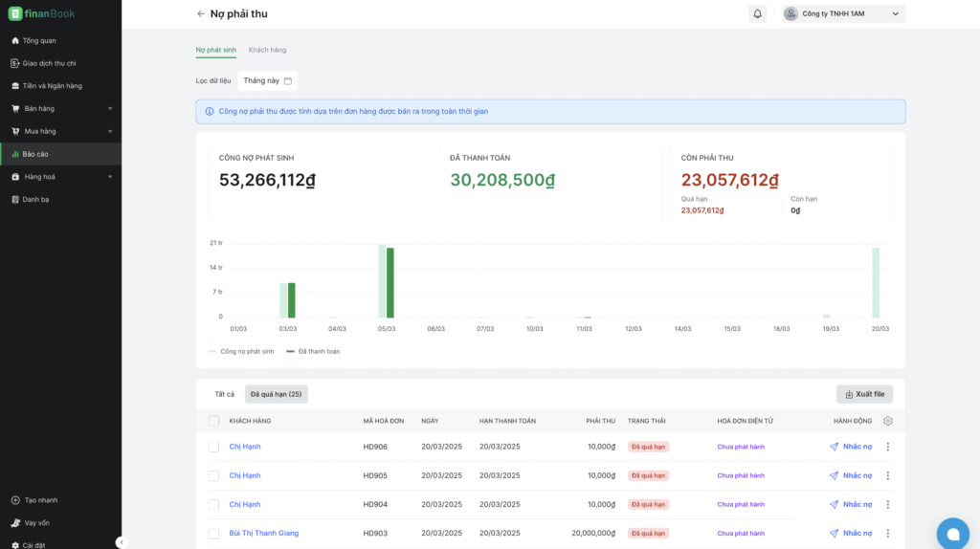Open table column settings gear
Viewport: 980px width, 549px height.
click(887, 421)
